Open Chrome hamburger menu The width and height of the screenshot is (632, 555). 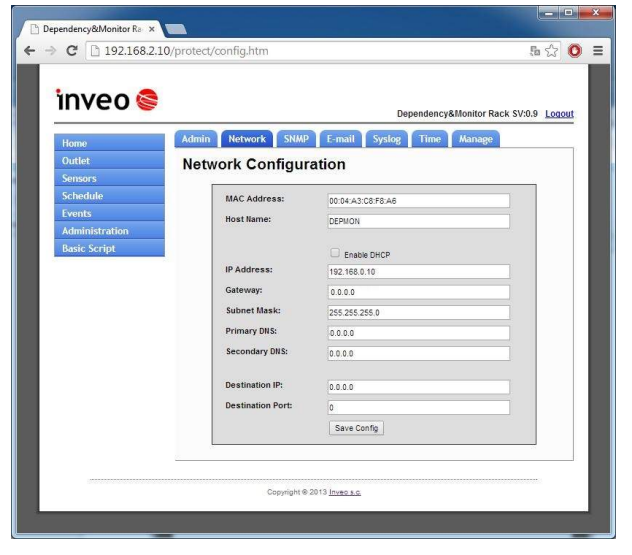tap(598, 51)
